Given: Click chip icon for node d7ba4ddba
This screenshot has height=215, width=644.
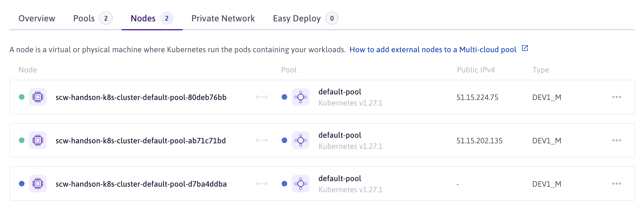Looking at the screenshot, I should [x=38, y=184].
